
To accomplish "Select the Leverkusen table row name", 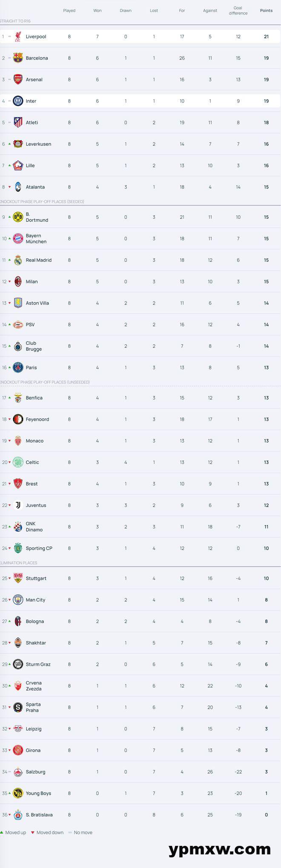I will point(38,144).
